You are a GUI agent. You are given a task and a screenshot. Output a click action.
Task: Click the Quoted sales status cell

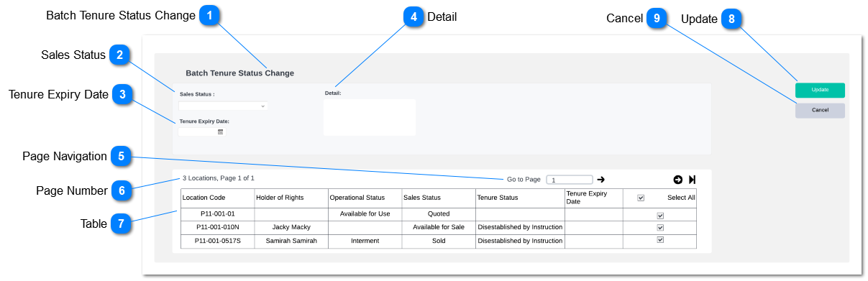pos(438,214)
